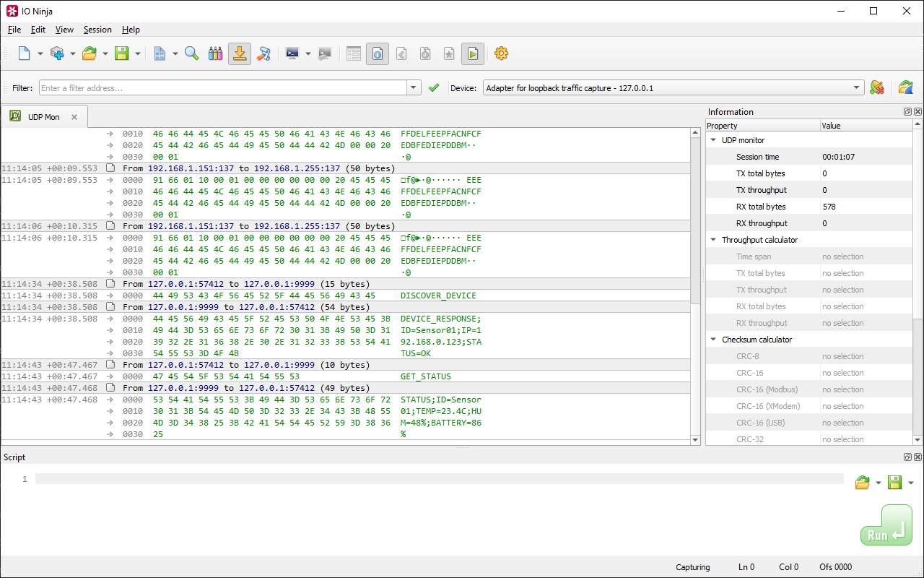Collapse the Checksum calculator section
This screenshot has height=578, width=924.
[713, 340]
